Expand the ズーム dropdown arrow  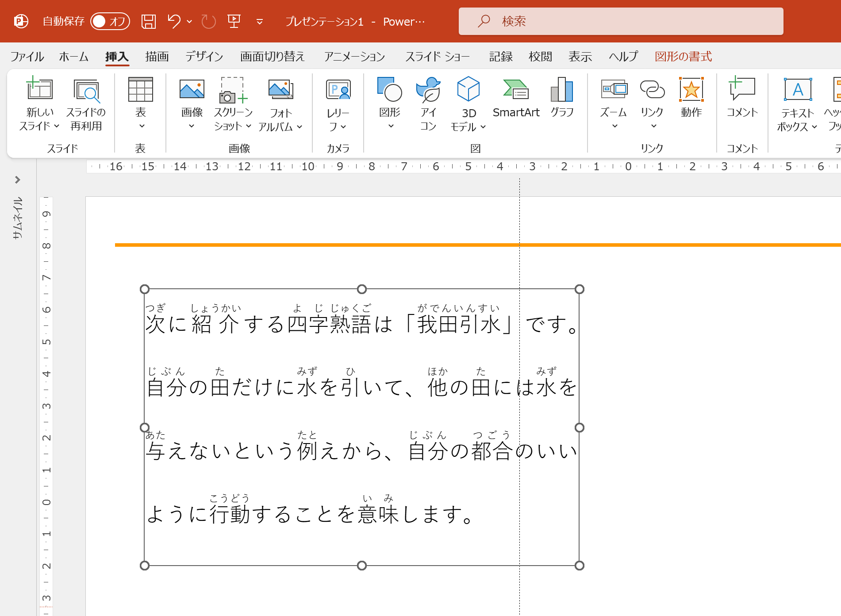[x=614, y=126]
